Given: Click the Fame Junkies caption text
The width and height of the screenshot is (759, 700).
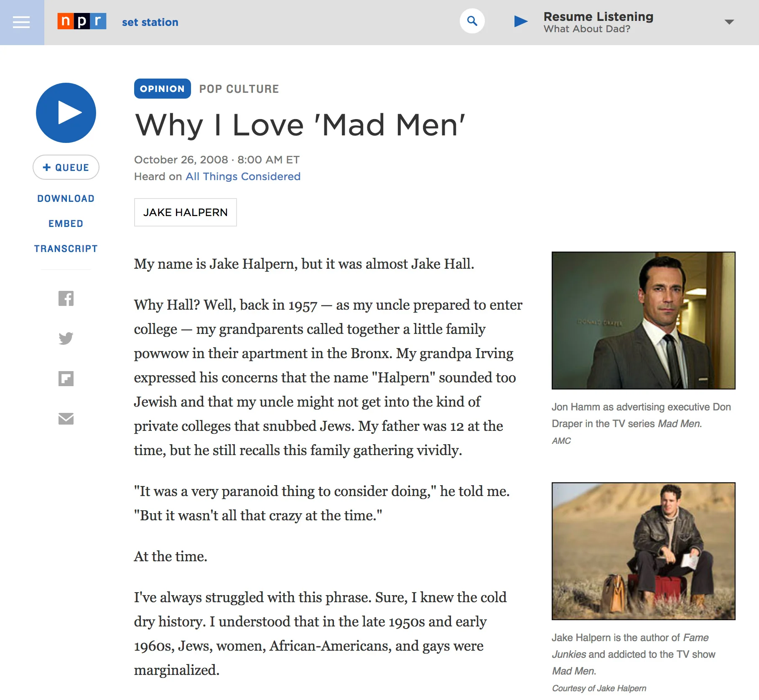Looking at the screenshot, I should click(634, 654).
